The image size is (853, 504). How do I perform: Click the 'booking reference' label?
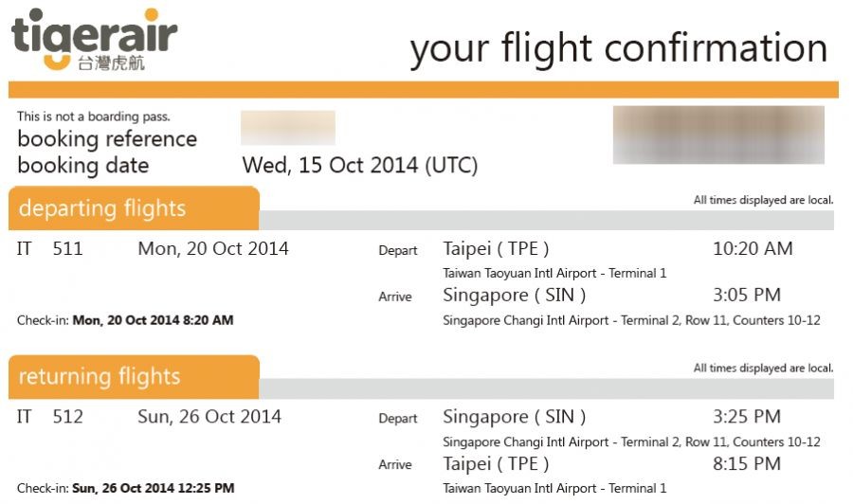tap(107, 139)
